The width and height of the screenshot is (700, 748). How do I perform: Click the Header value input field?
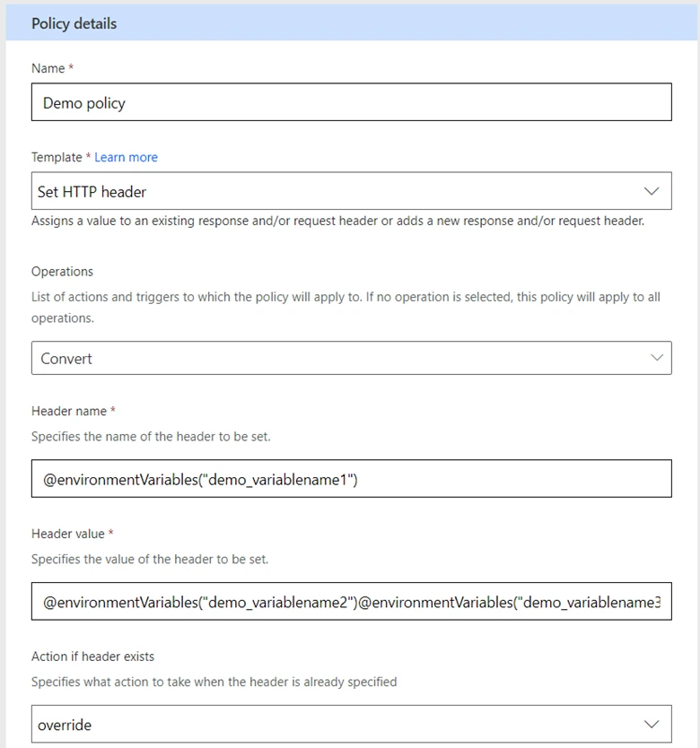tap(350, 601)
